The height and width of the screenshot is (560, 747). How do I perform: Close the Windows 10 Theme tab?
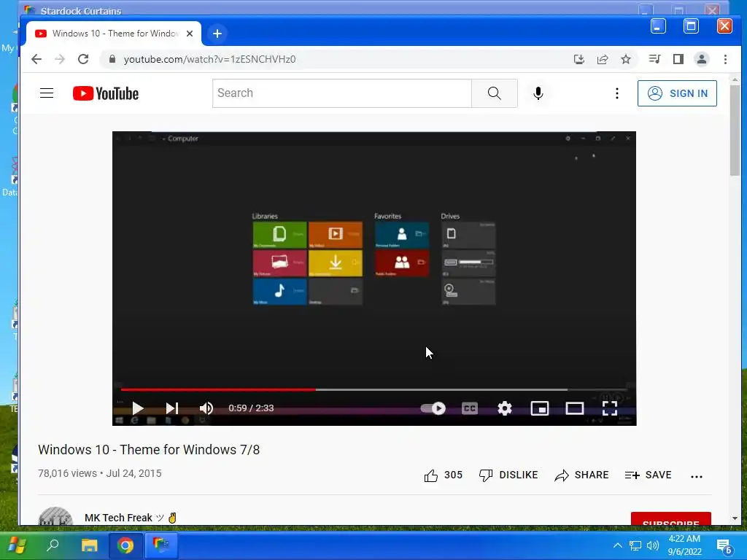click(190, 34)
